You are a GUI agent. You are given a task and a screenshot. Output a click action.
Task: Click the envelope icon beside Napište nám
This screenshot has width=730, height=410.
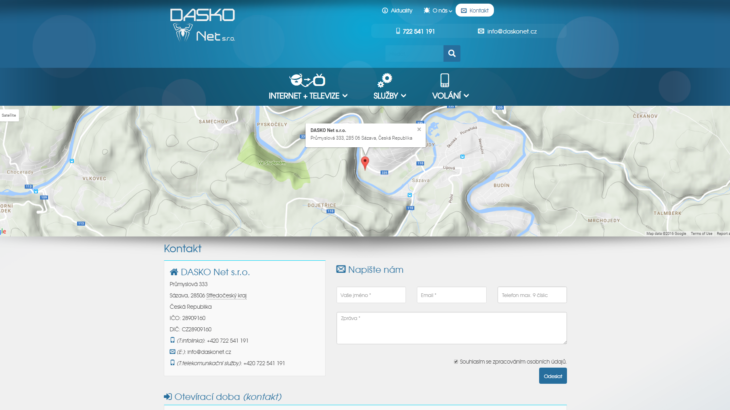point(341,269)
